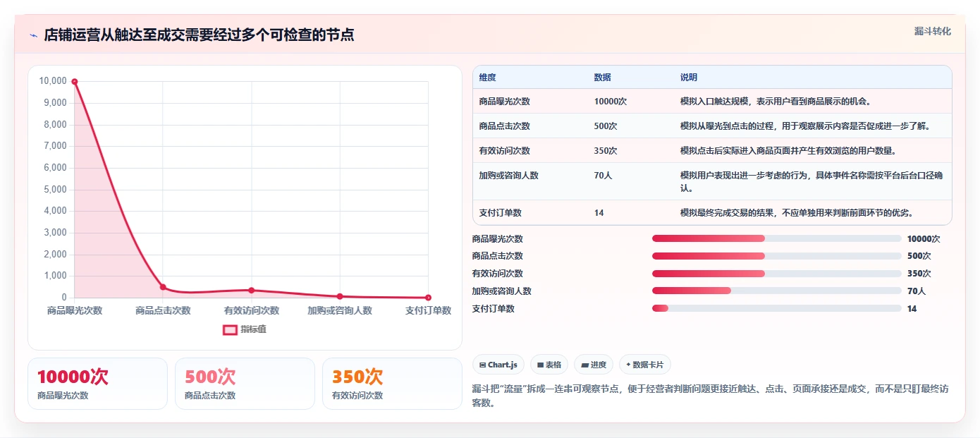Click the 指标值 legend color box
The width and height of the screenshot is (980, 438).
pyautogui.click(x=230, y=329)
